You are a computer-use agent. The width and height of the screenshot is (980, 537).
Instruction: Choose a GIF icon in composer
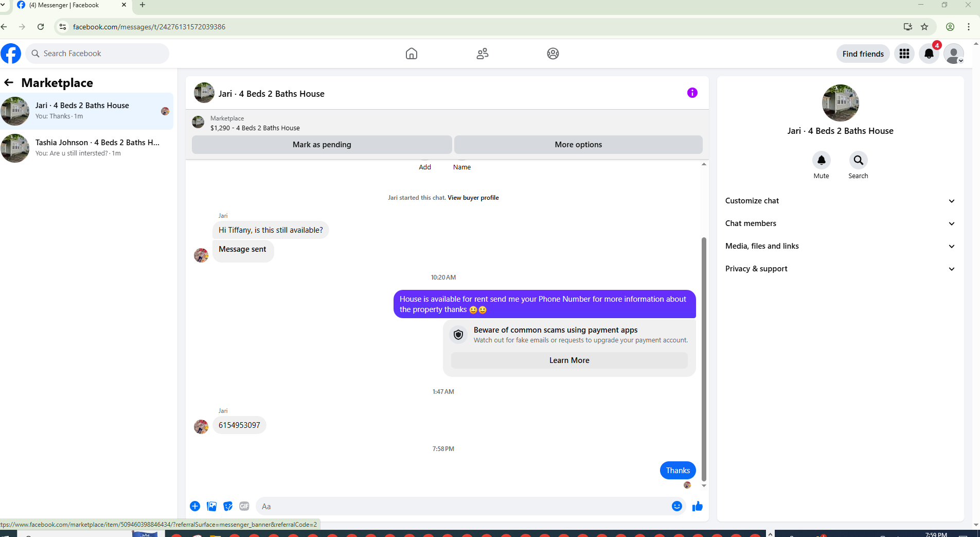244,506
